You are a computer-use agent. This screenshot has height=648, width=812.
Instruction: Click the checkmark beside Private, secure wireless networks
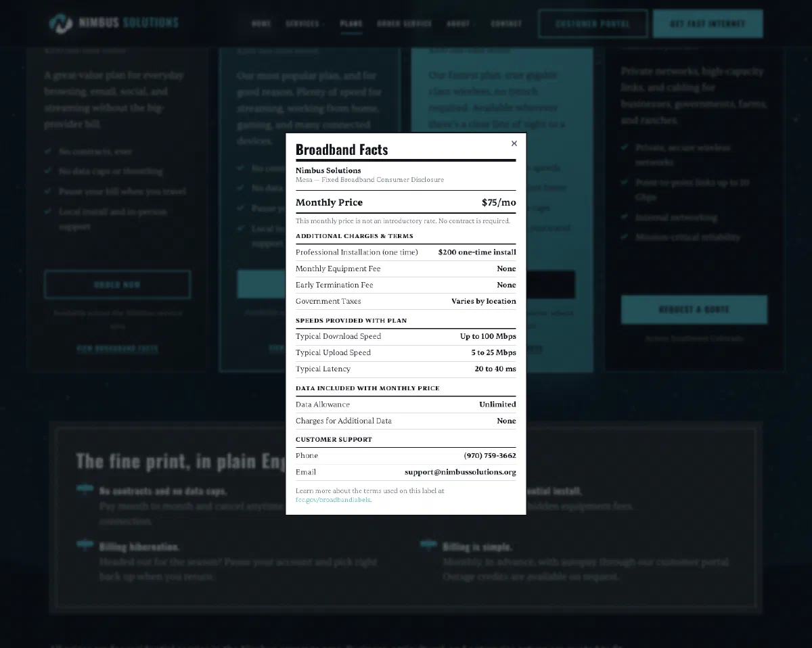(x=625, y=147)
